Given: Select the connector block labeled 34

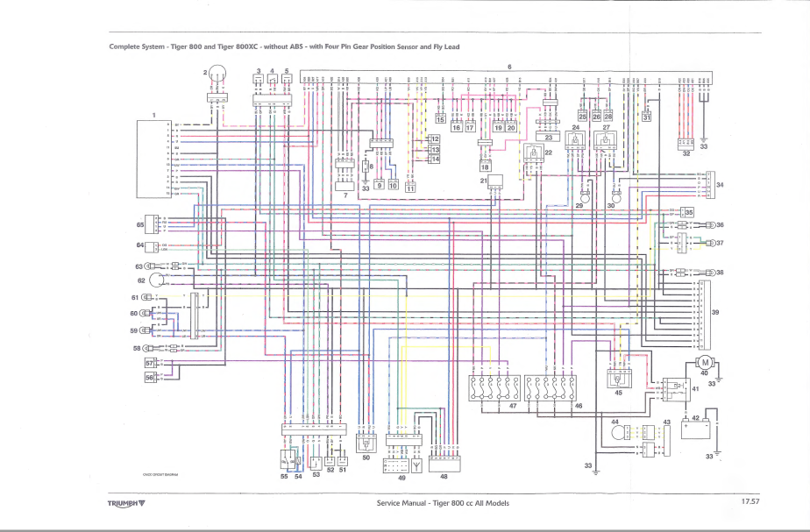Looking at the screenshot, I should pos(709,184).
